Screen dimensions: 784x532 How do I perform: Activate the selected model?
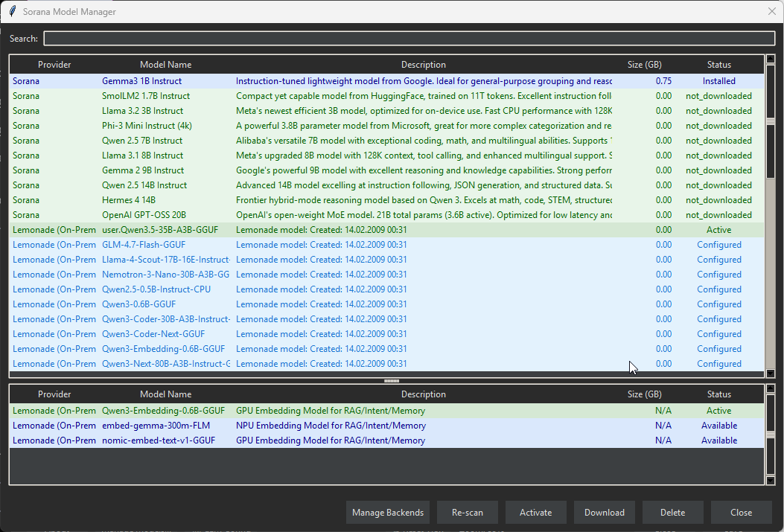(x=535, y=512)
